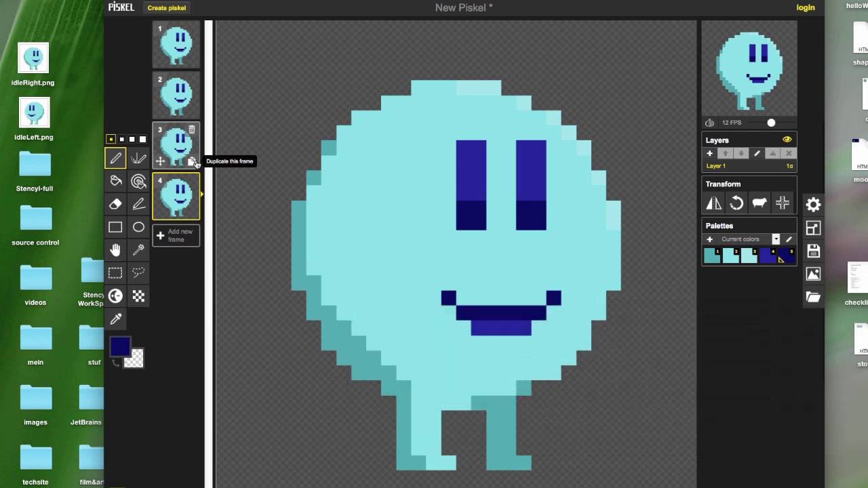Viewport: 868px width, 488px height.
Task: Open the Save floppy disk panel
Action: [x=813, y=251]
